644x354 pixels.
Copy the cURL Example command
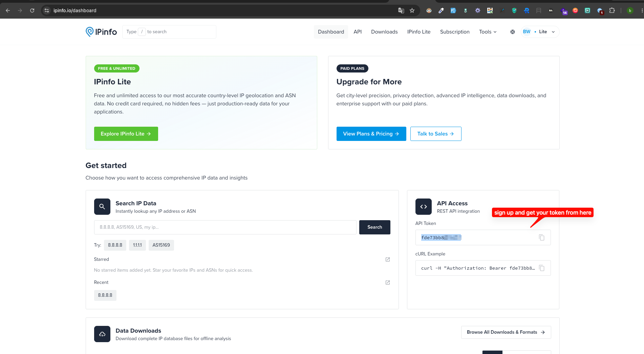coord(542,268)
